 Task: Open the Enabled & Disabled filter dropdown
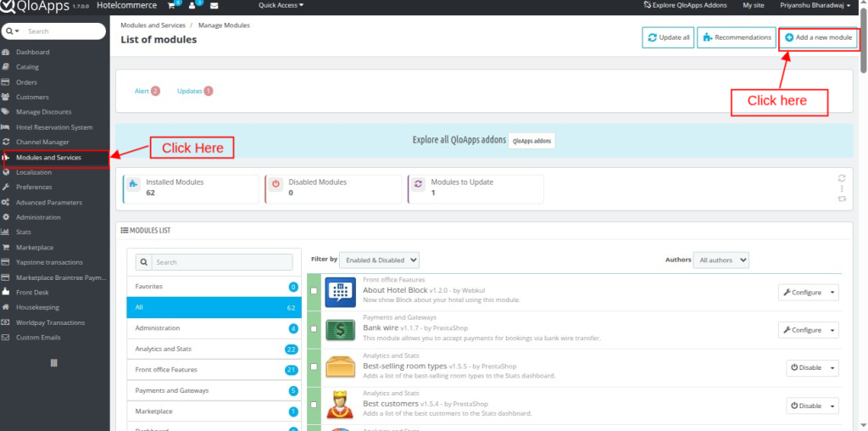(381, 260)
